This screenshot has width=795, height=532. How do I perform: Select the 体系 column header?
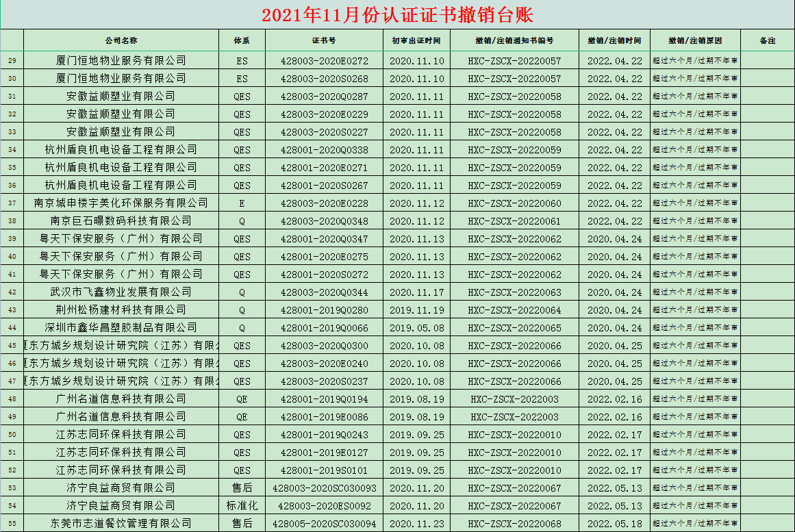[242, 40]
